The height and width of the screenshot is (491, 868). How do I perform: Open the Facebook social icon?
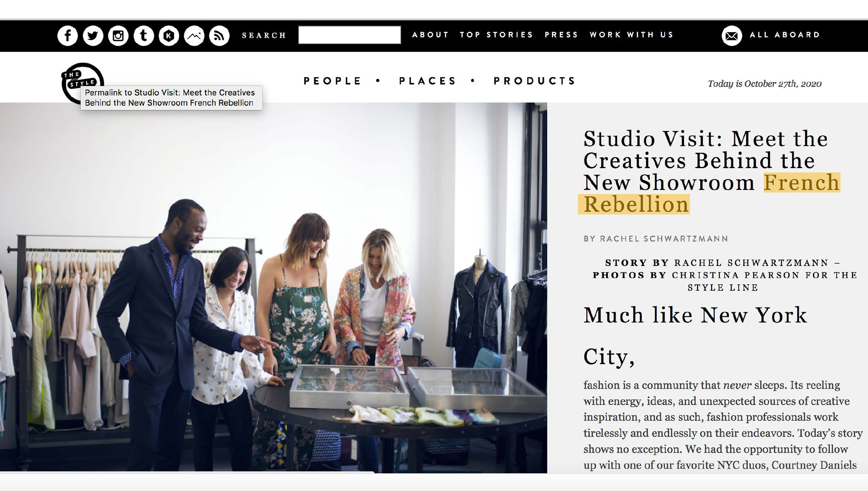[68, 35]
